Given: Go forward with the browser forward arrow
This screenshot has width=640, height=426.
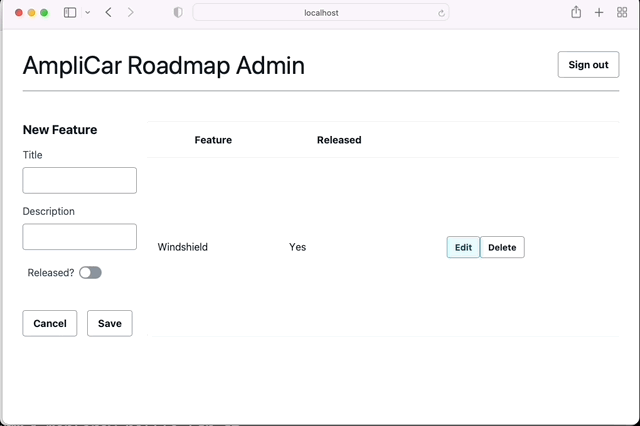Looking at the screenshot, I should [x=130, y=13].
